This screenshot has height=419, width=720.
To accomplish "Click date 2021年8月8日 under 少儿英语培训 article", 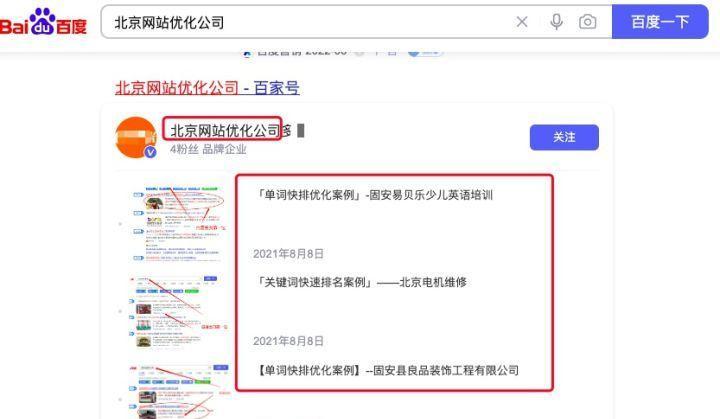I will (288, 254).
